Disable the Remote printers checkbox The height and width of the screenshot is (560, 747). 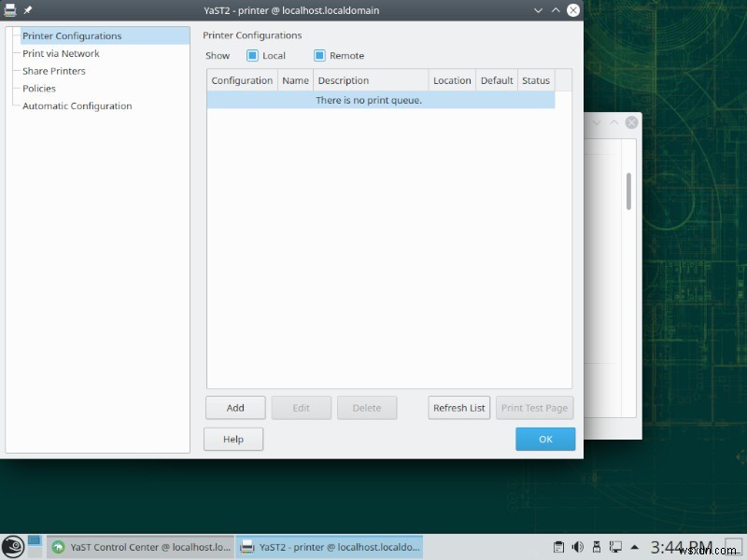[x=318, y=55]
